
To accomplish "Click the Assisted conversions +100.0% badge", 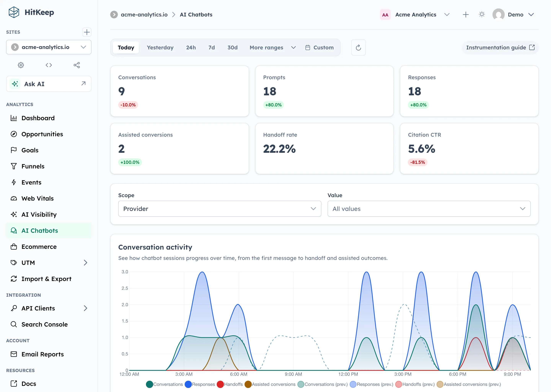I will (x=130, y=162).
